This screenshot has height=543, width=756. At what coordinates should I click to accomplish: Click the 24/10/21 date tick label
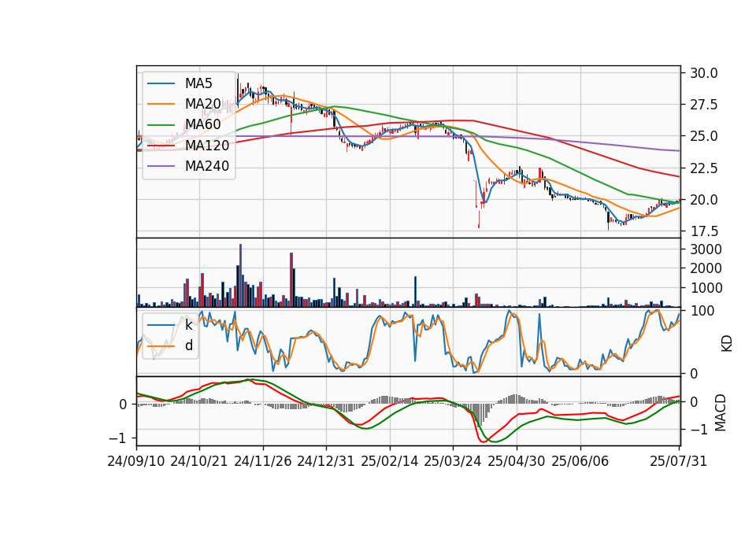click(x=199, y=461)
